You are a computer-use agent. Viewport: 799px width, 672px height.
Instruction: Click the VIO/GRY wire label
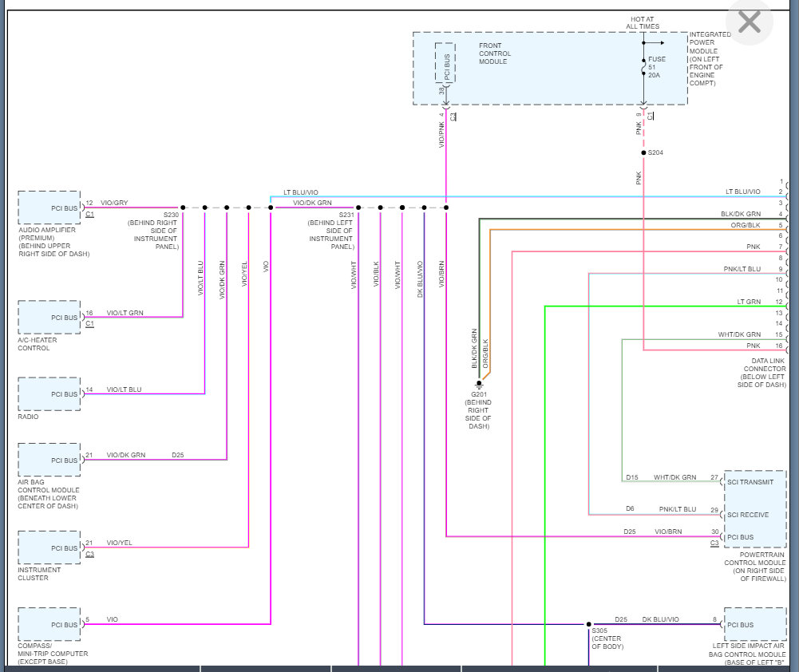coord(114,203)
